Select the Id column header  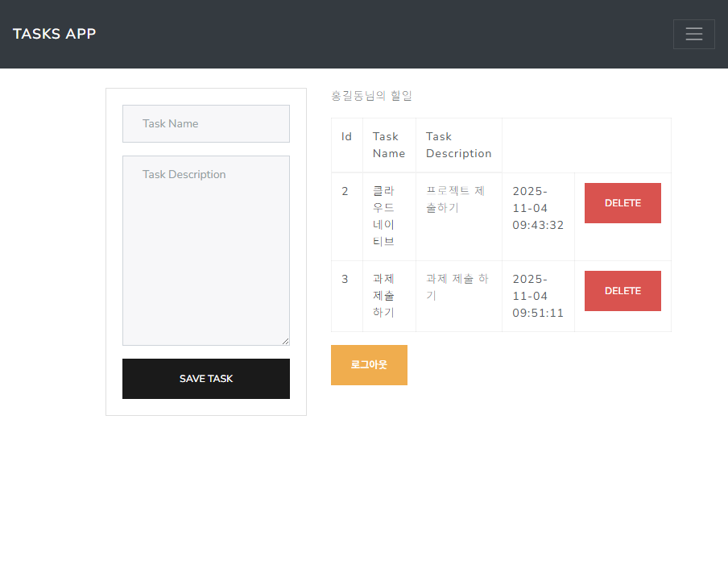coord(347,145)
